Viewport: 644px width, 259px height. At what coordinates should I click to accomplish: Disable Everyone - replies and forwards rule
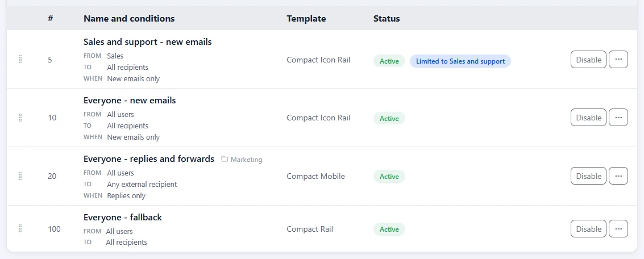588,176
